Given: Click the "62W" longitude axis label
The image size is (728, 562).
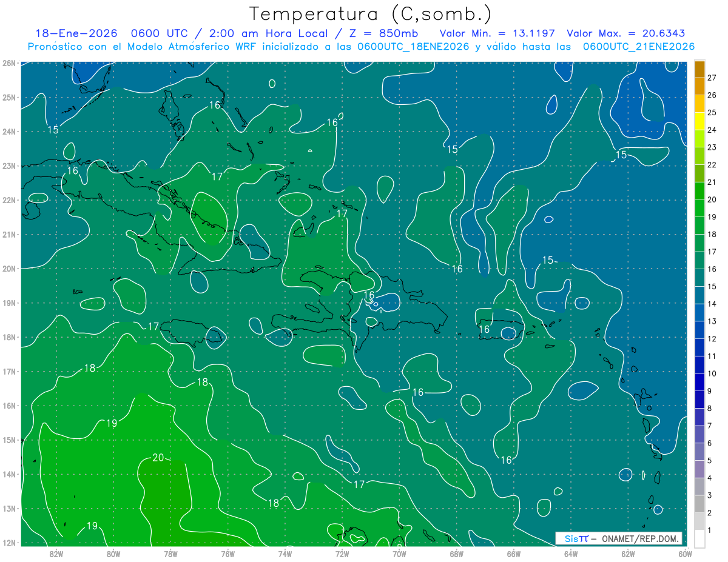Looking at the screenshot, I should [x=628, y=554].
